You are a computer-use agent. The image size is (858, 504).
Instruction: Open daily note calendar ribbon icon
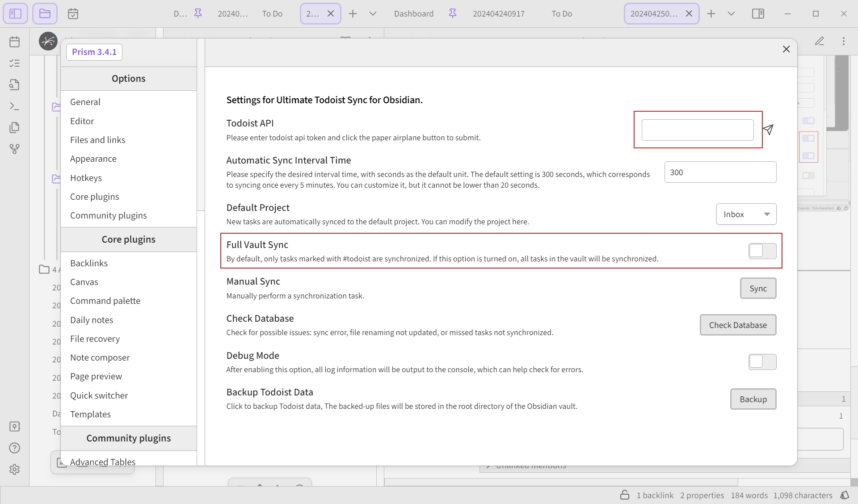pos(15,42)
